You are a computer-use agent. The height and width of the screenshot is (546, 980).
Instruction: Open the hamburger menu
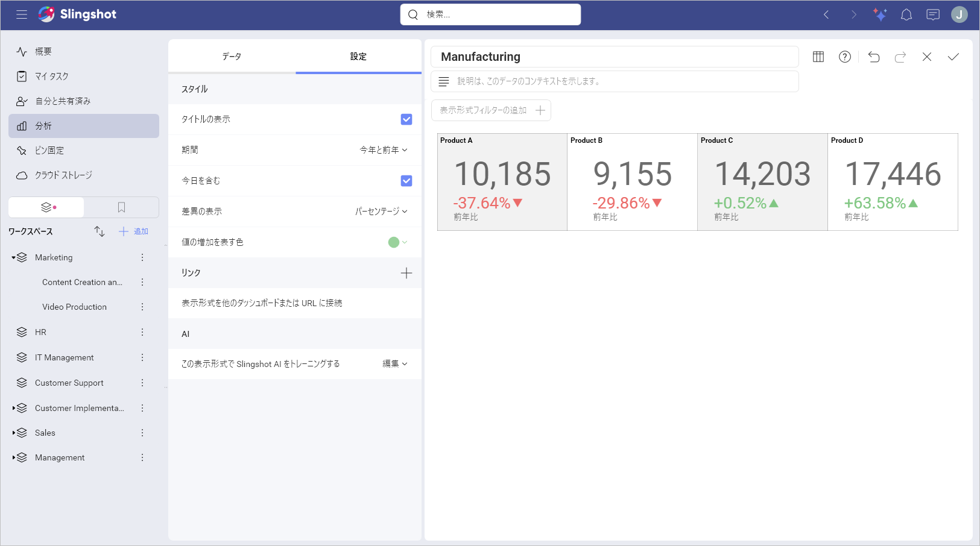coord(22,14)
